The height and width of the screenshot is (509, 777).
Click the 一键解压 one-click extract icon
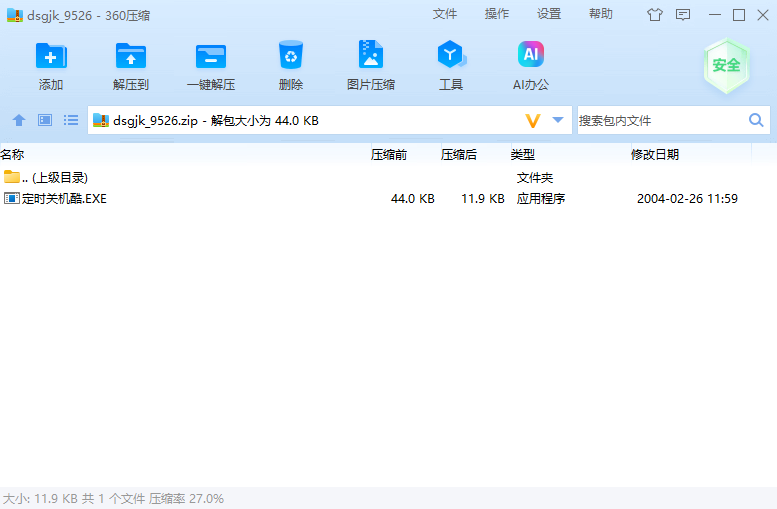click(x=211, y=56)
